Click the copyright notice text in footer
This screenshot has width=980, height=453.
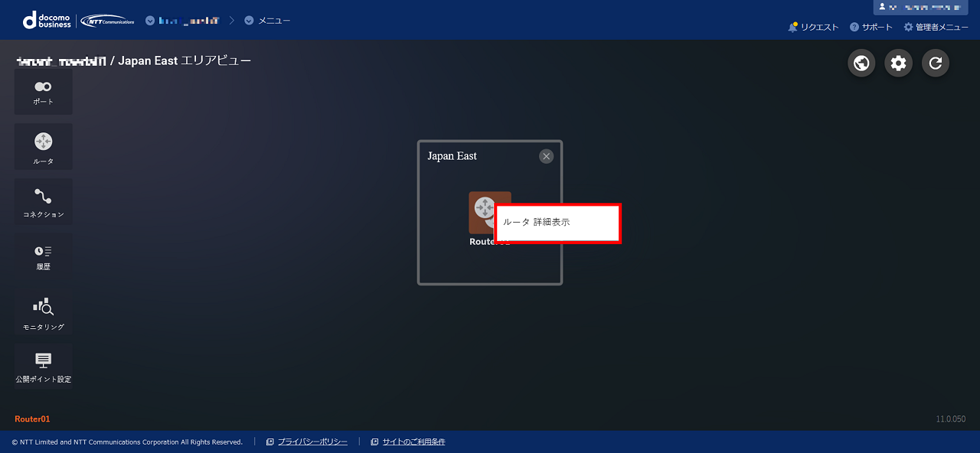[x=127, y=442]
